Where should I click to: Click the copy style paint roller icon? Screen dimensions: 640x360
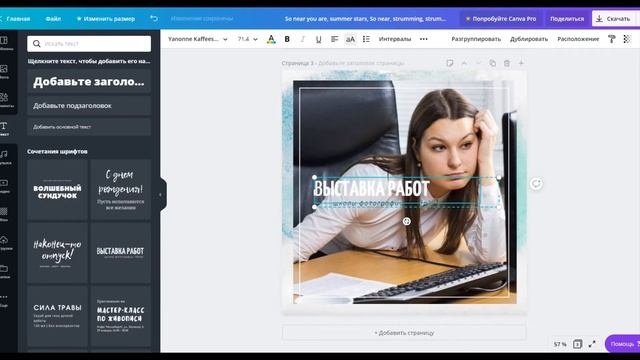coord(611,39)
